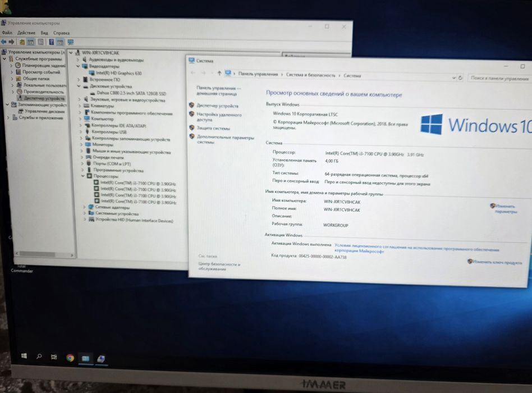Click the up arrow in the Система window
The width and height of the screenshot is (532, 393).
(x=219, y=73)
